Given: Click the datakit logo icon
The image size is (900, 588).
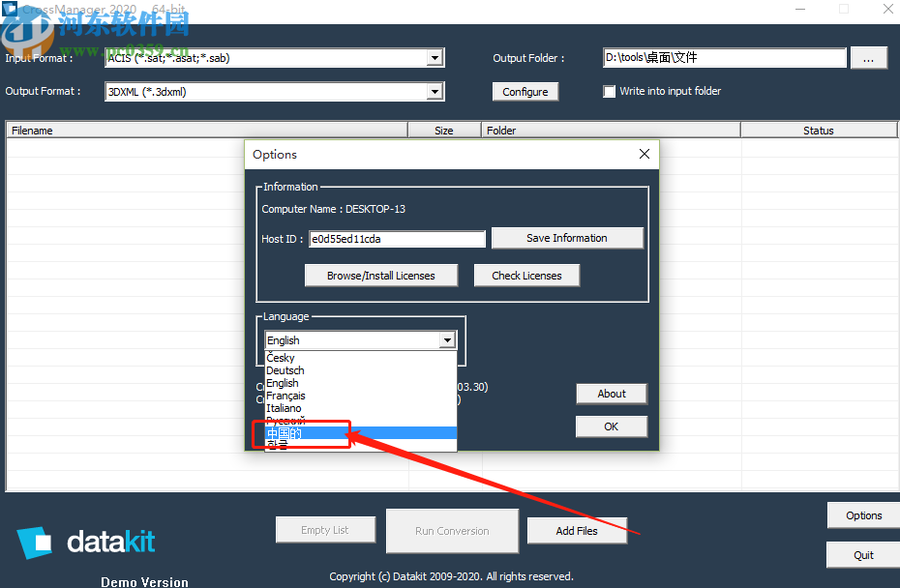Looking at the screenshot, I should tap(35, 543).
